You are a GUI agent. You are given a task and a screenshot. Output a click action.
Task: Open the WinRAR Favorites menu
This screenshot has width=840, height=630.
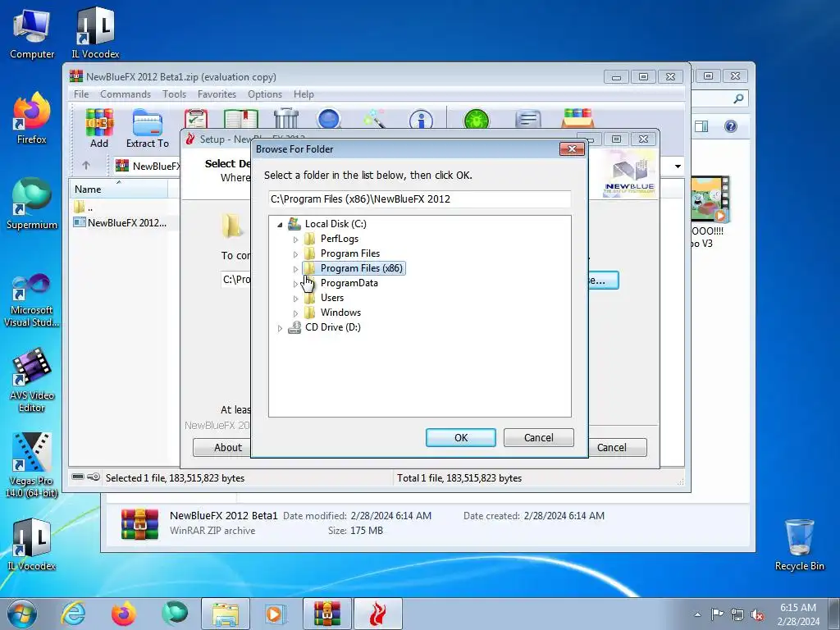[x=217, y=94]
